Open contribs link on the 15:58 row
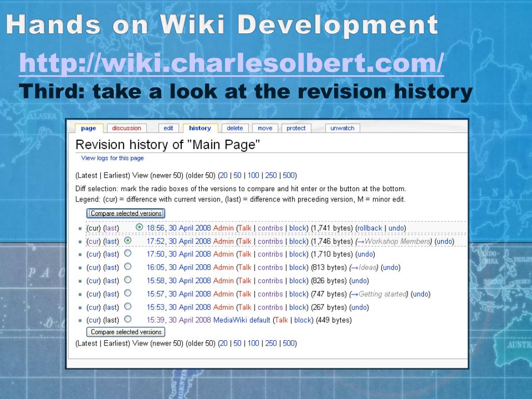Image resolution: width=532 pixels, height=399 pixels. coord(270,281)
